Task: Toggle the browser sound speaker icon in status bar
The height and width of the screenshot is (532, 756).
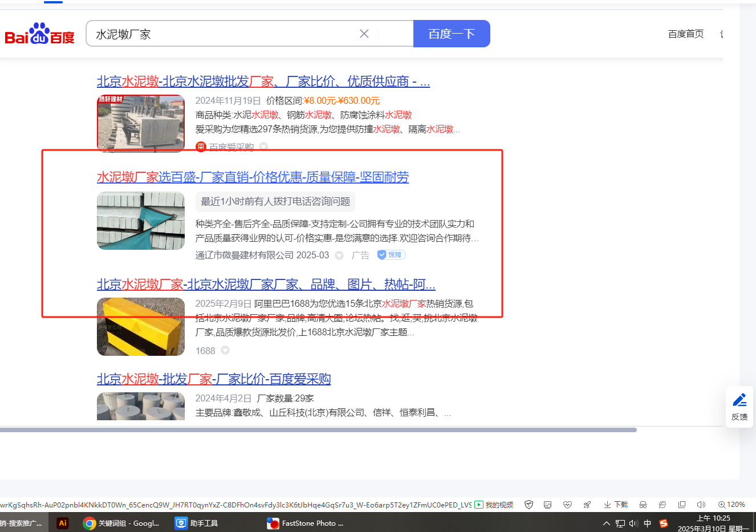Action: tap(701, 505)
